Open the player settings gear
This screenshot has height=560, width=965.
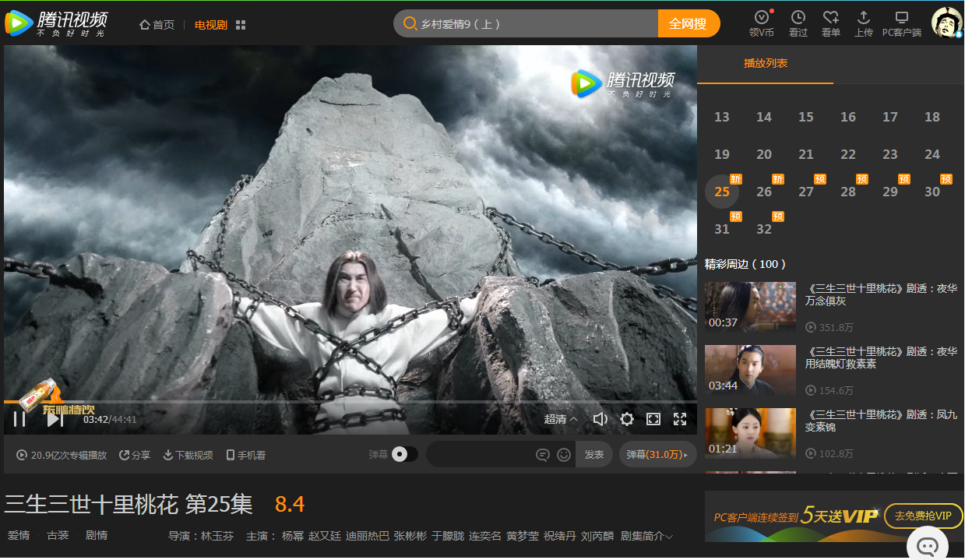pyautogui.click(x=627, y=419)
